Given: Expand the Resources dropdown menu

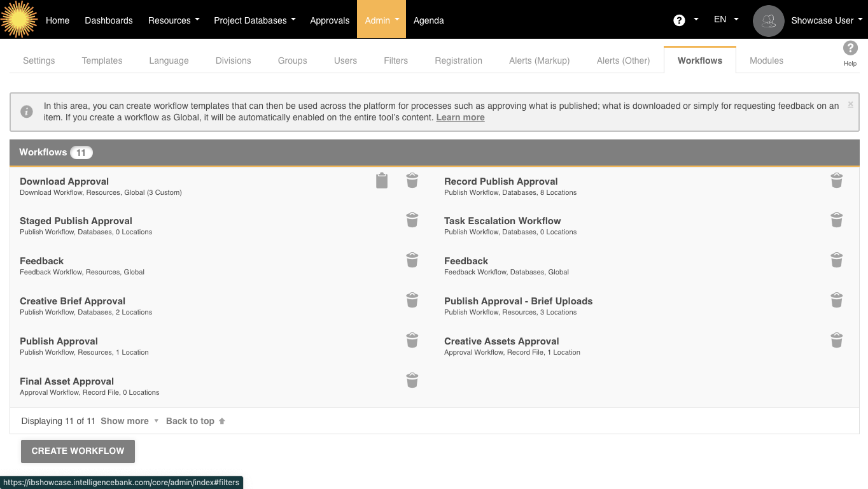Looking at the screenshot, I should 174,20.
